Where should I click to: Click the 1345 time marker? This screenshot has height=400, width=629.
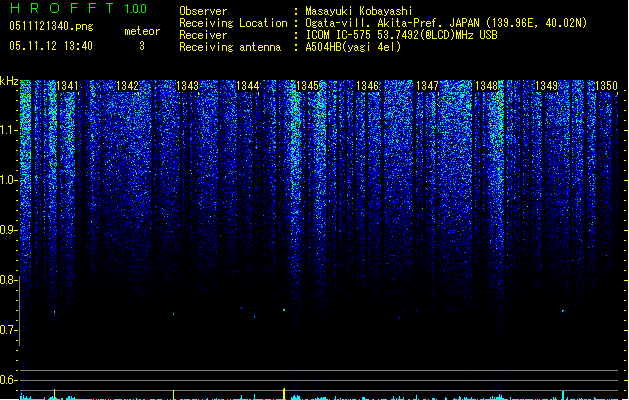[307, 86]
